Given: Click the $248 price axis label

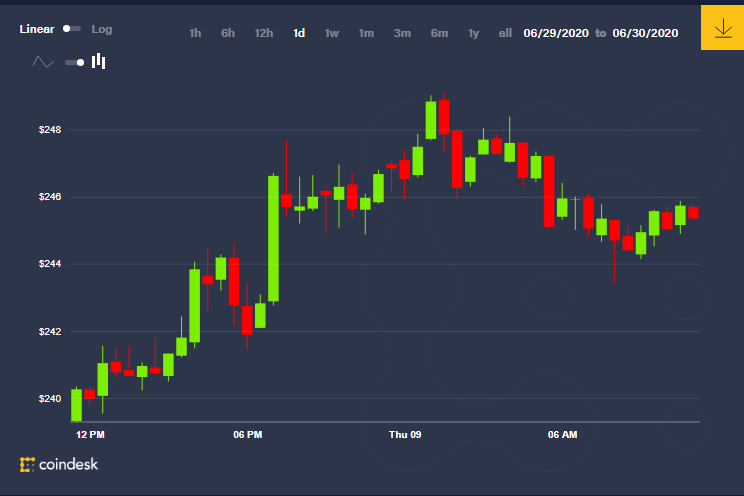Looking at the screenshot, I should [50, 130].
